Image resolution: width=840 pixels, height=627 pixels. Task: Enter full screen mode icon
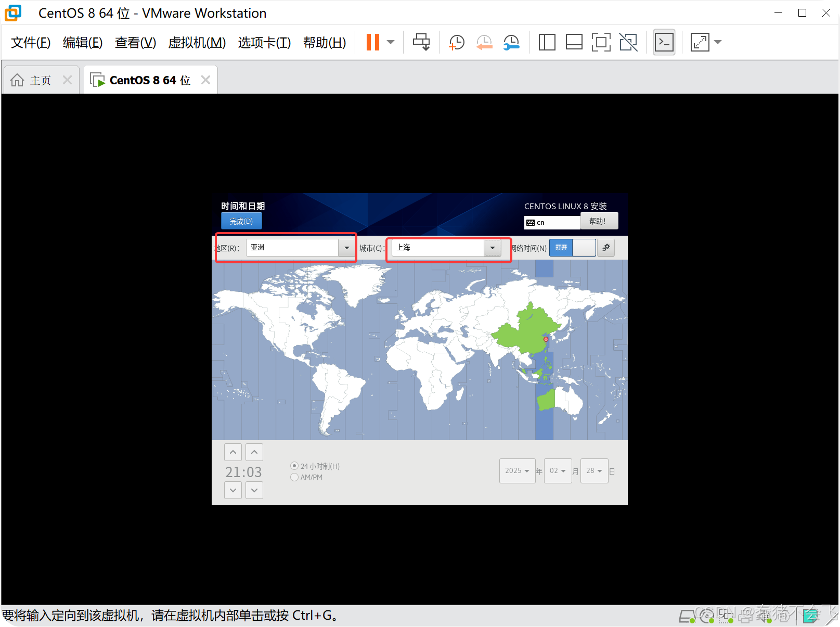click(x=601, y=42)
